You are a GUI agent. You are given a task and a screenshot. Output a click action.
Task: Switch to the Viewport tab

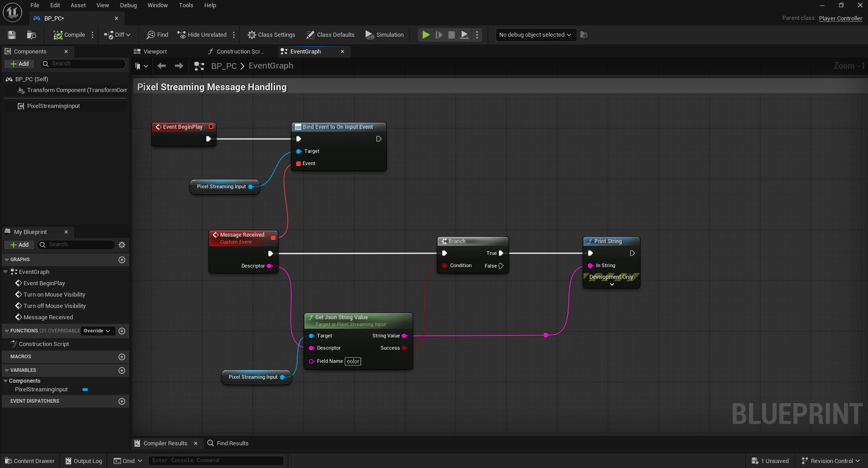point(155,52)
